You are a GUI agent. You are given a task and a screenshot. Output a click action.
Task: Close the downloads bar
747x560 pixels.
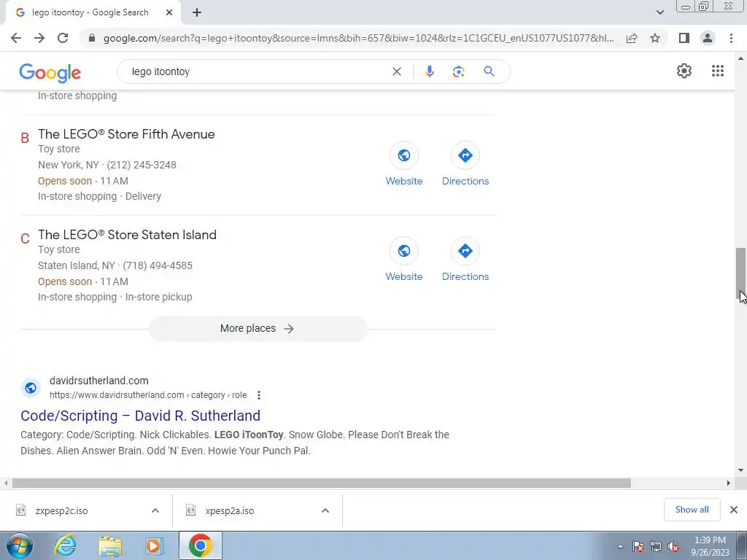(734, 510)
